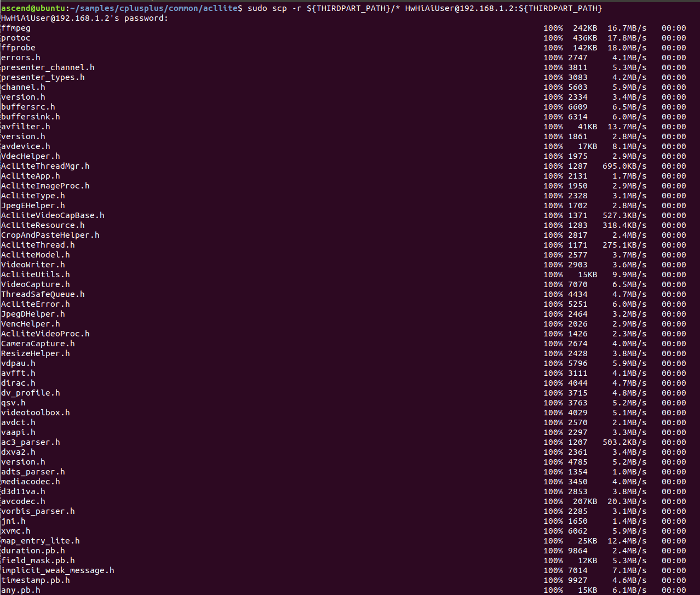Select VencHelper.h file name

[x=31, y=324]
